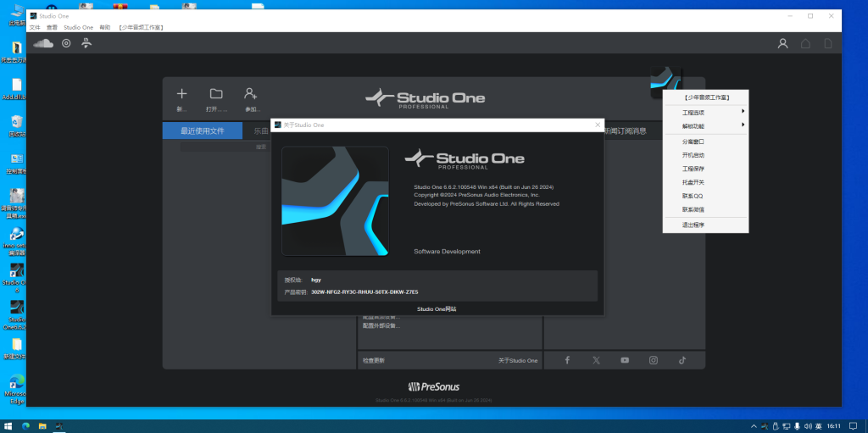Click the home icon at top right

tap(805, 43)
